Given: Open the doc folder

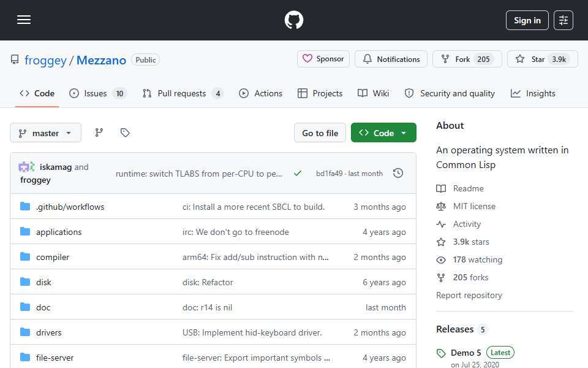Looking at the screenshot, I should 43,307.
